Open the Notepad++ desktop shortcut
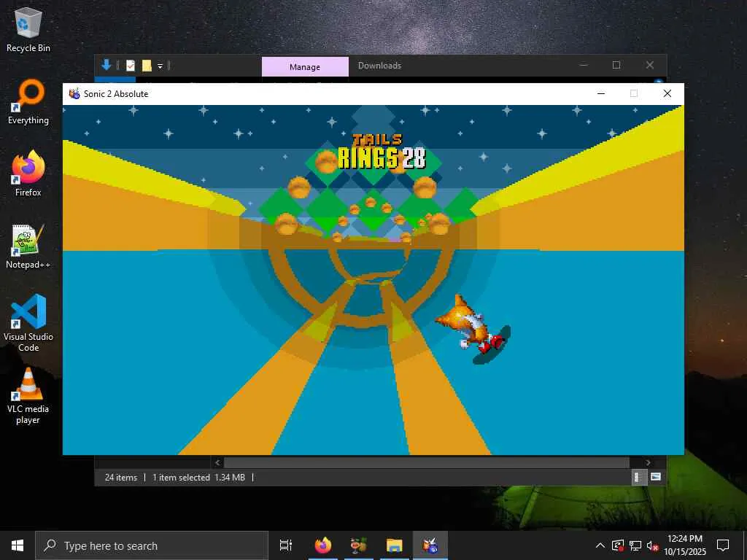The image size is (747, 560). click(x=28, y=246)
